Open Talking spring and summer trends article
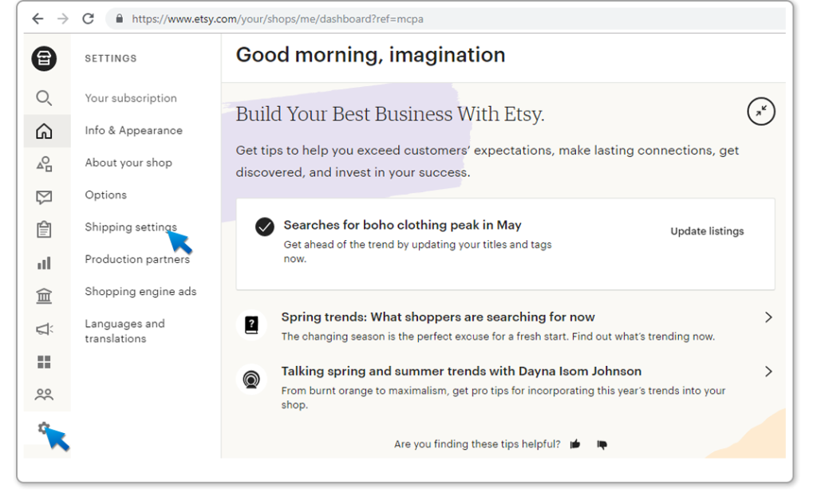Viewport: 817px width, 504px height. [x=461, y=372]
